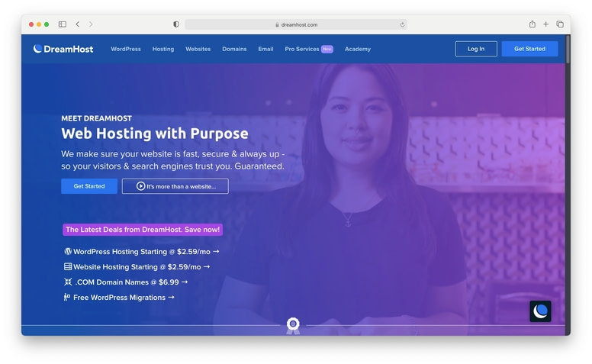Click the Log In button

(x=476, y=49)
